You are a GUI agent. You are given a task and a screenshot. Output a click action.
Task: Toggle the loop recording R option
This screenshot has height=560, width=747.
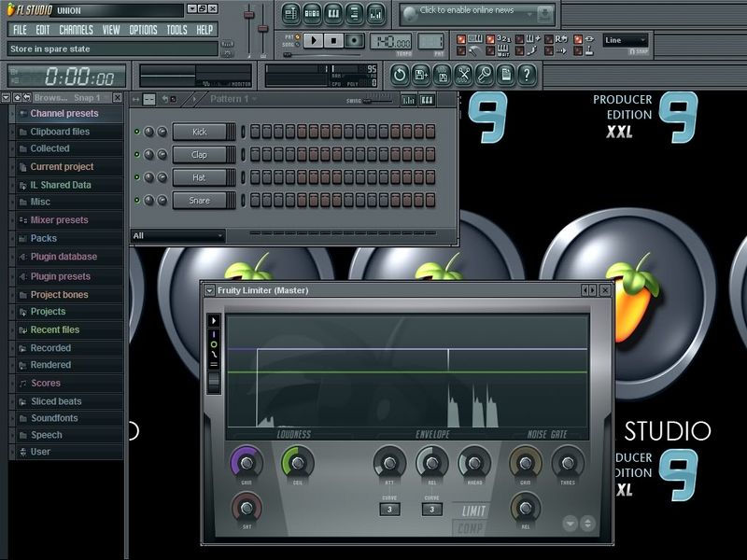tap(549, 39)
